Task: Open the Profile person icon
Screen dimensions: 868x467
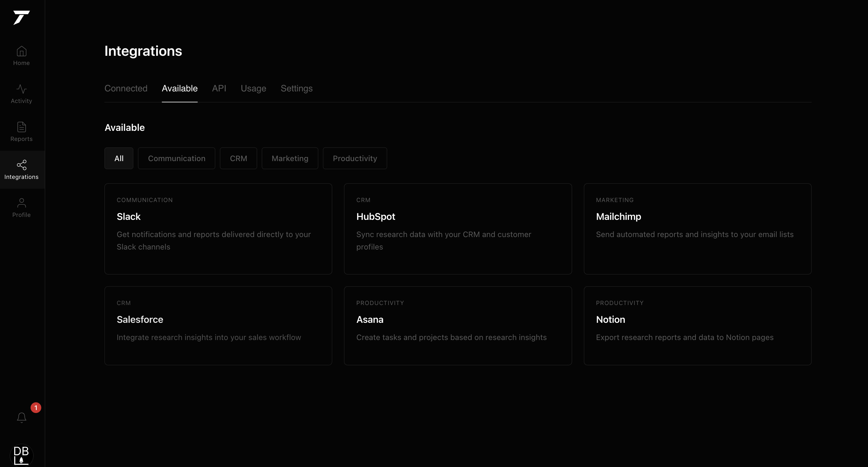Action: pos(22,203)
